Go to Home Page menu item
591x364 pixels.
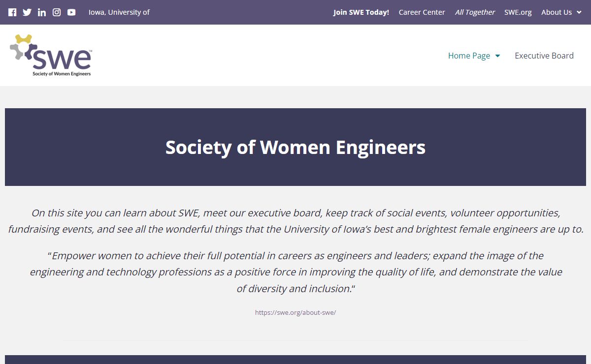469,56
